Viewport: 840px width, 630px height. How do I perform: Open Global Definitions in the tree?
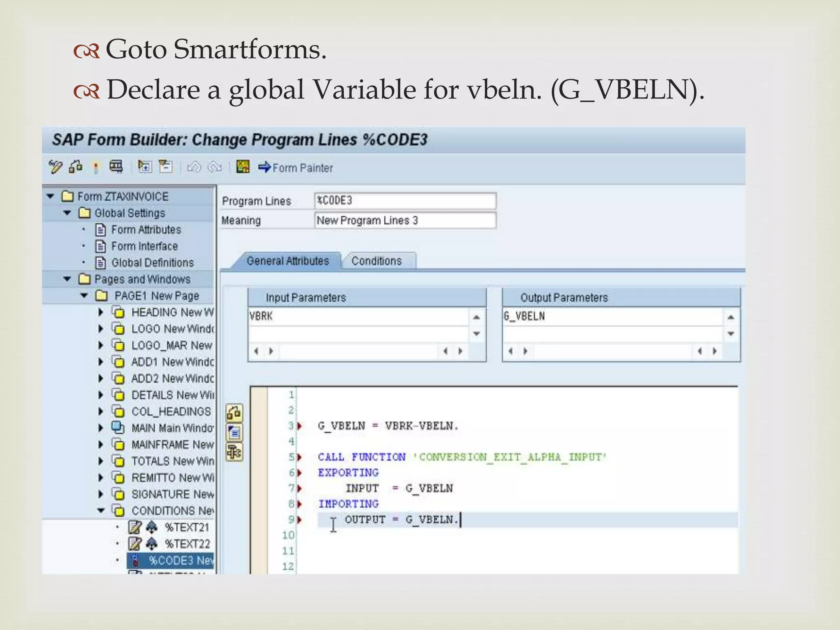click(152, 262)
